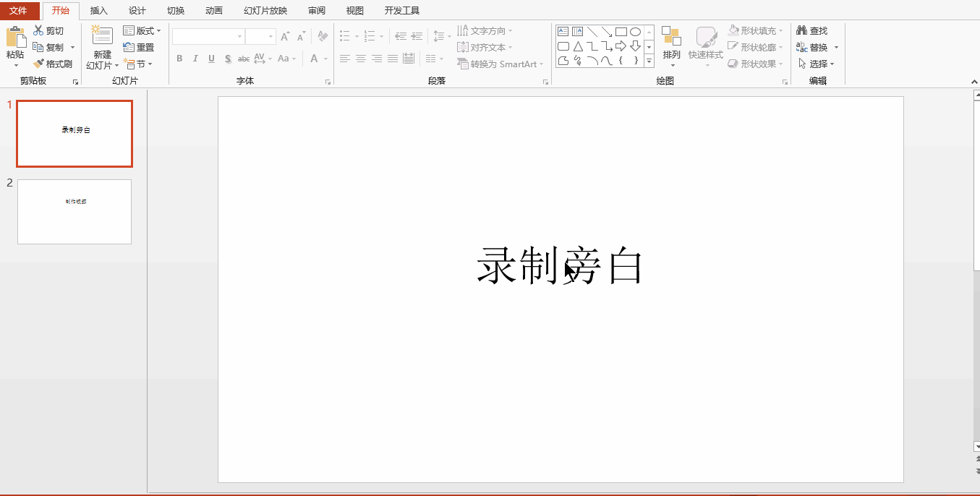Toggle right text alignment
This screenshot has height=496, width=980.
pos(377,59)
